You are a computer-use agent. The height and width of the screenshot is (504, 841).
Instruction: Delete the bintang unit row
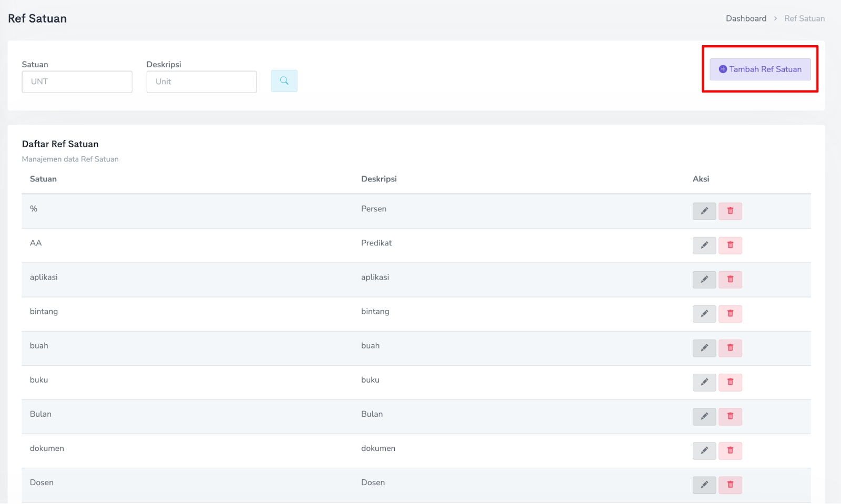click(730, 314)
